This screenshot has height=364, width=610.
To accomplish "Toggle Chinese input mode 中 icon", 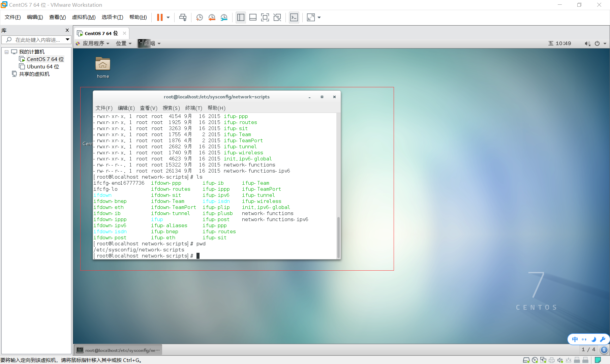I will [x=575, y=339].
